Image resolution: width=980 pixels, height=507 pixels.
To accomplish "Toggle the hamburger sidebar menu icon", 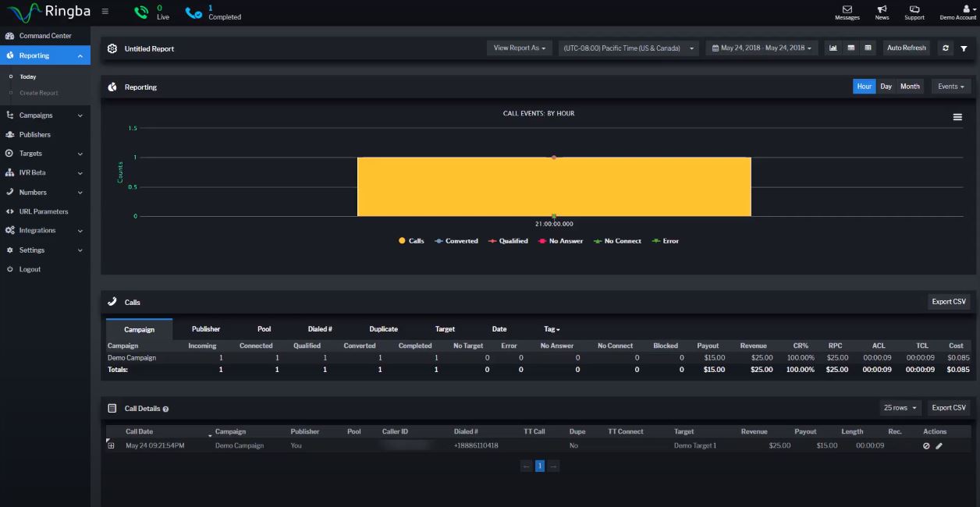I will pyautogui.click(x=105, y=12).
